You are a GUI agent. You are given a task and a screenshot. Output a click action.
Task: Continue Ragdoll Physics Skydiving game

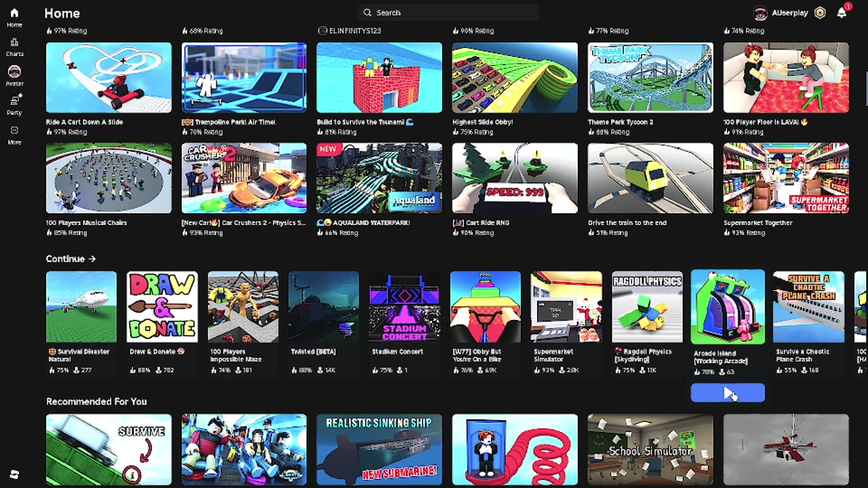click(x=648, y=307)
